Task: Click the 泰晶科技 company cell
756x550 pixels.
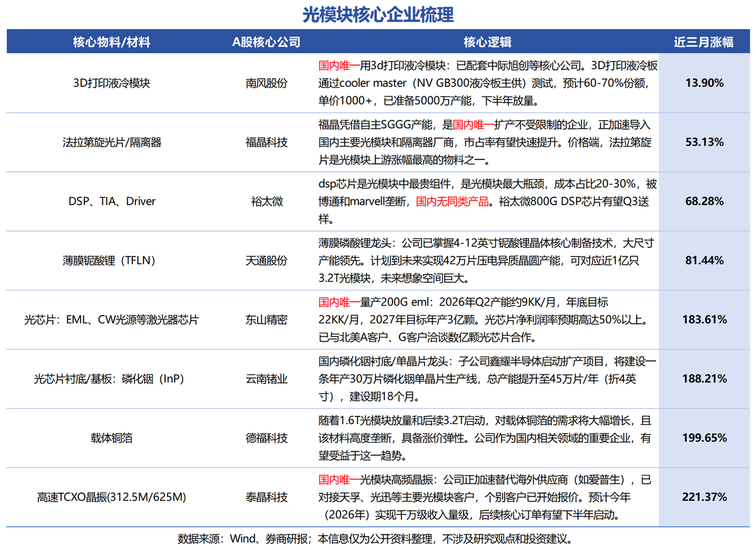Action: (266, 497)
